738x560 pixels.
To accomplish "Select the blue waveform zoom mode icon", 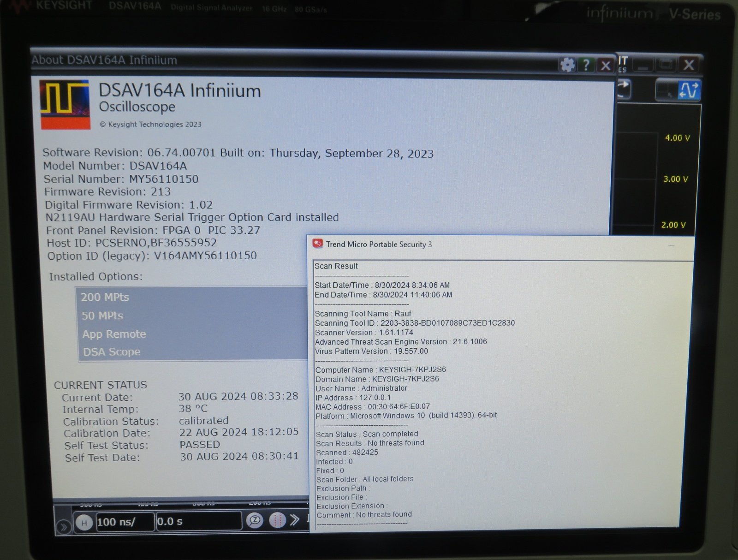I will [689, 89].
